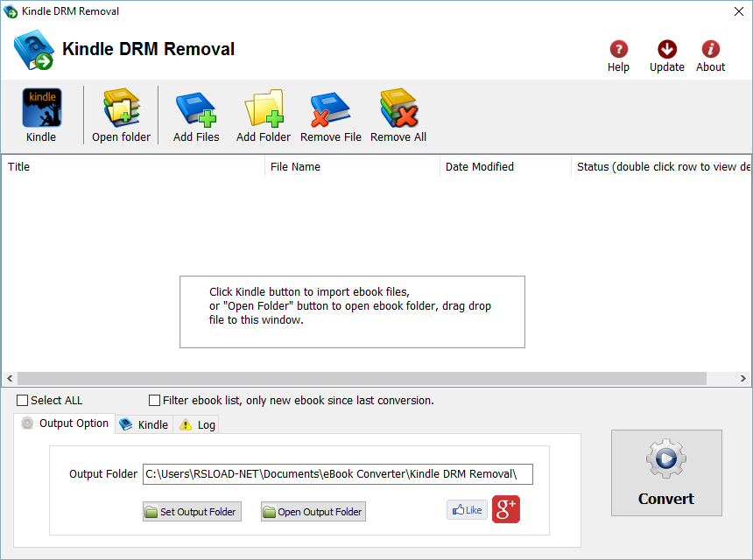Screen dimensions: 753x560
Task: Click the File Name column header
Action: pyautogui.click(x=352, y=166)
